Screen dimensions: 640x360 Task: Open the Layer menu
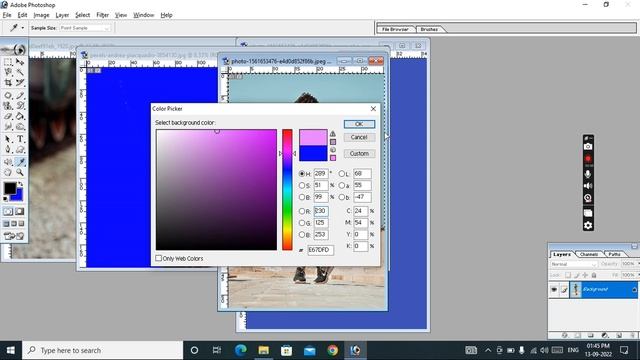[62, 15]
